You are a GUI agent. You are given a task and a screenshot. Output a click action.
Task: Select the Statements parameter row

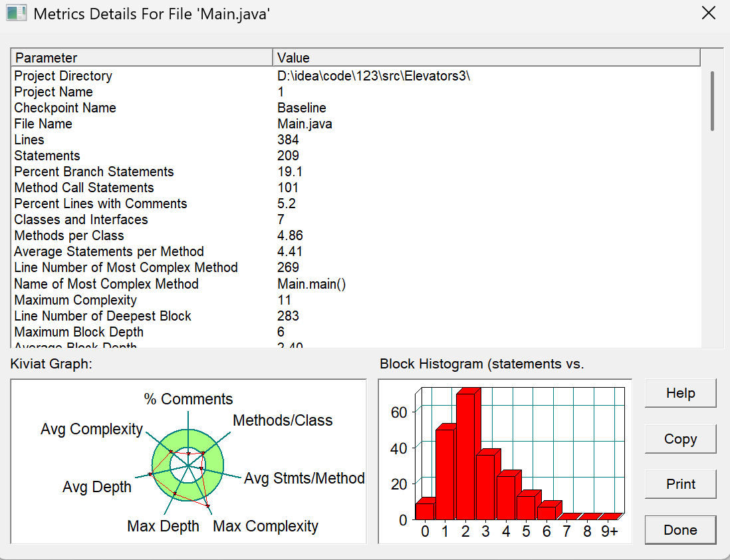pyautogui.click(x=356, y=156)
